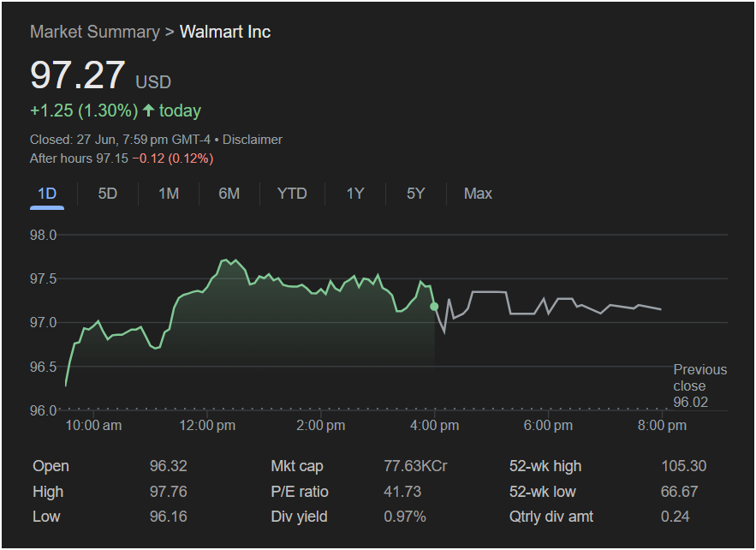Show the 6M chart range
Viewport: 756px width, 550px height.
(229, 194)
